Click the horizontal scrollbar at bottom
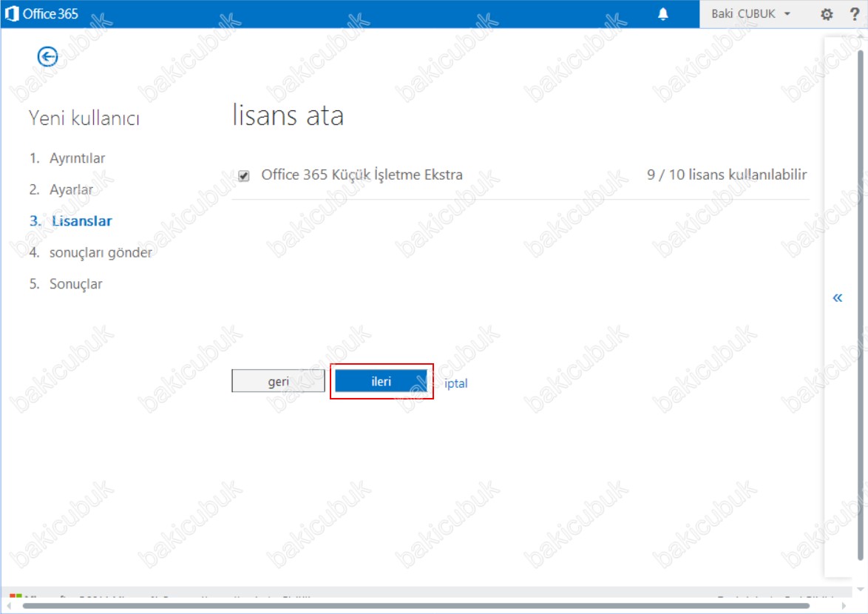868x614 pixels. (x=416, y=607)
